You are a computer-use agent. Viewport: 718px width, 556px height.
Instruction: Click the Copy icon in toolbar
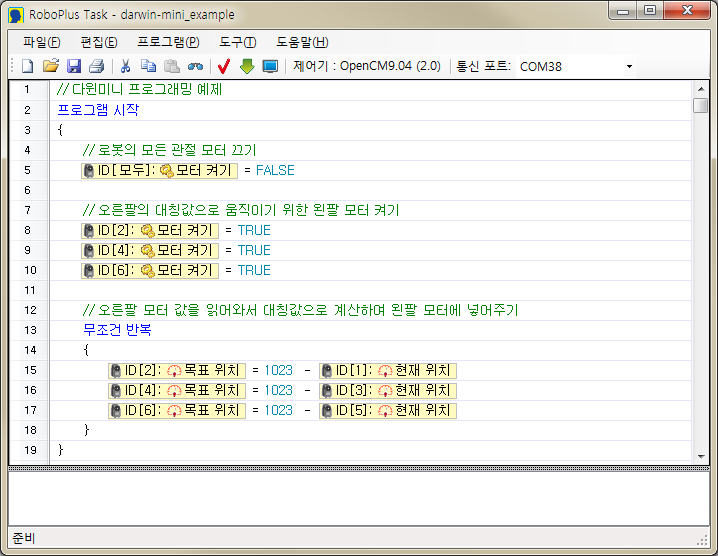click(149, 66)
